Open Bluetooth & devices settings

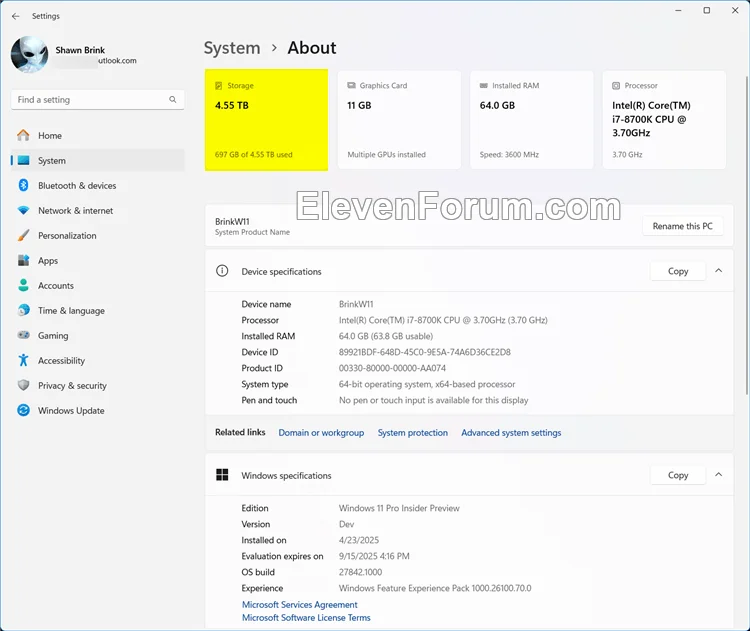point(98,186)
